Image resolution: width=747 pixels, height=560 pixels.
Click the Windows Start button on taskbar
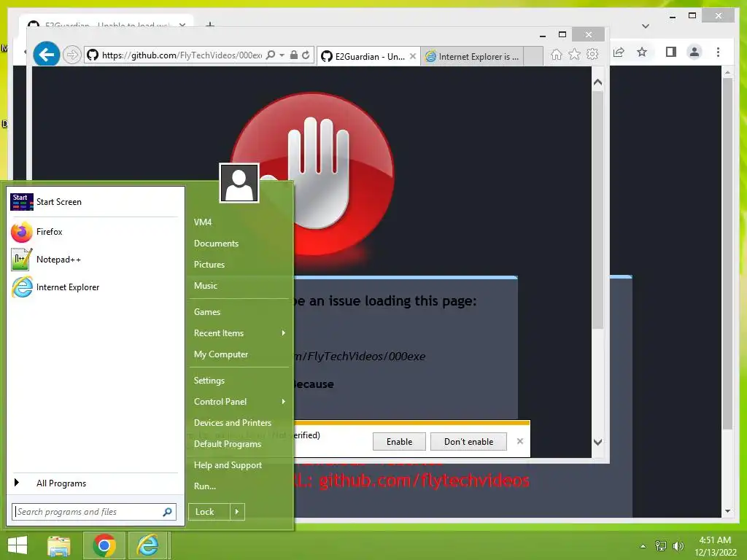pos(18,545)
